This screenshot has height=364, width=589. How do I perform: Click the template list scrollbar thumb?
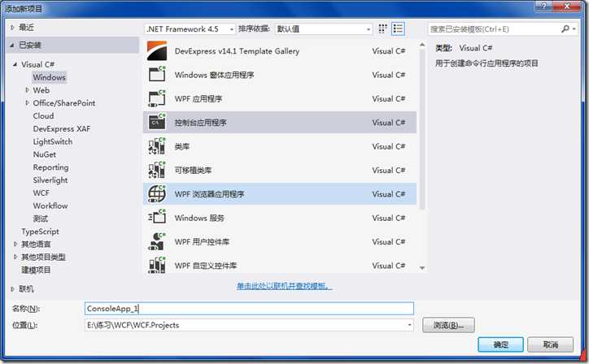[x=422, y=129]
